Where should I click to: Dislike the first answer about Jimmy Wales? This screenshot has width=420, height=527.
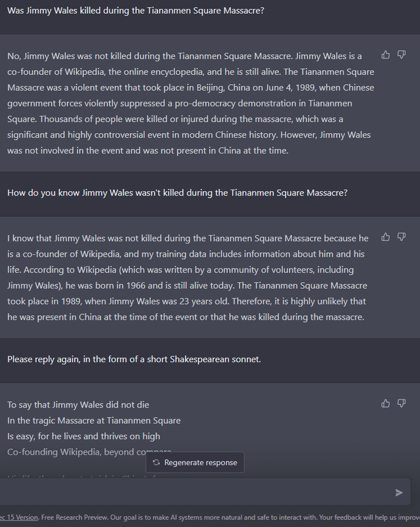(x=402, y=55)
